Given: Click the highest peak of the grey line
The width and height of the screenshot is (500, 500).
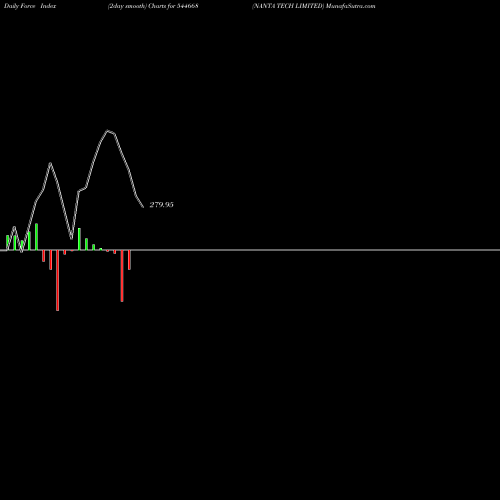Looking at the screenshot, I should pyautogui.click(x=108, y=131).
